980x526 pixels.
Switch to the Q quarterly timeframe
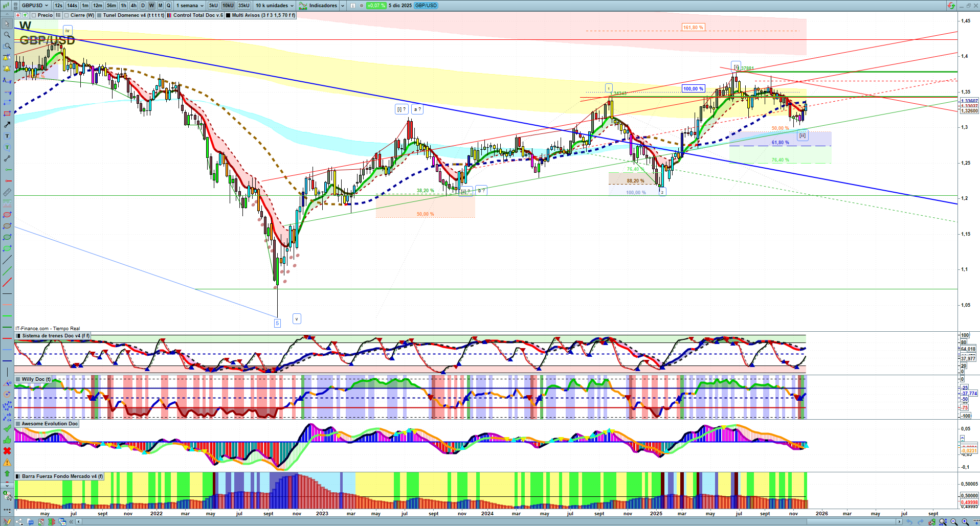pos(168,6)
